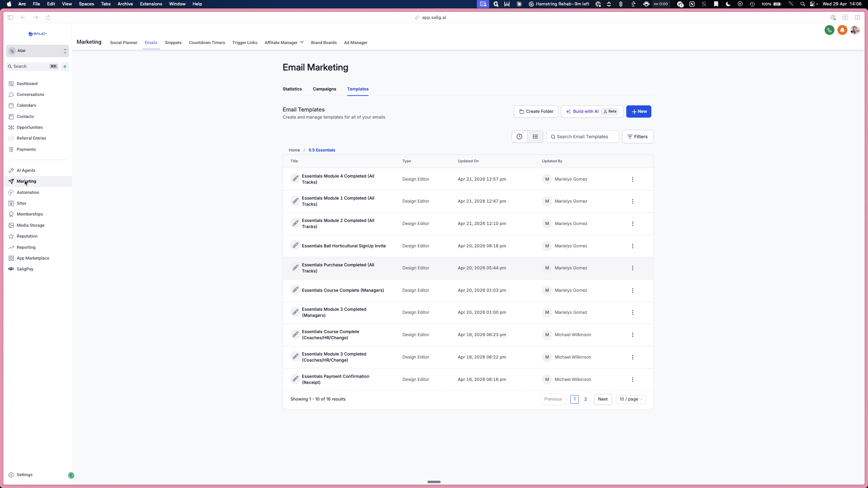Click the blue New button

point(638,111)
